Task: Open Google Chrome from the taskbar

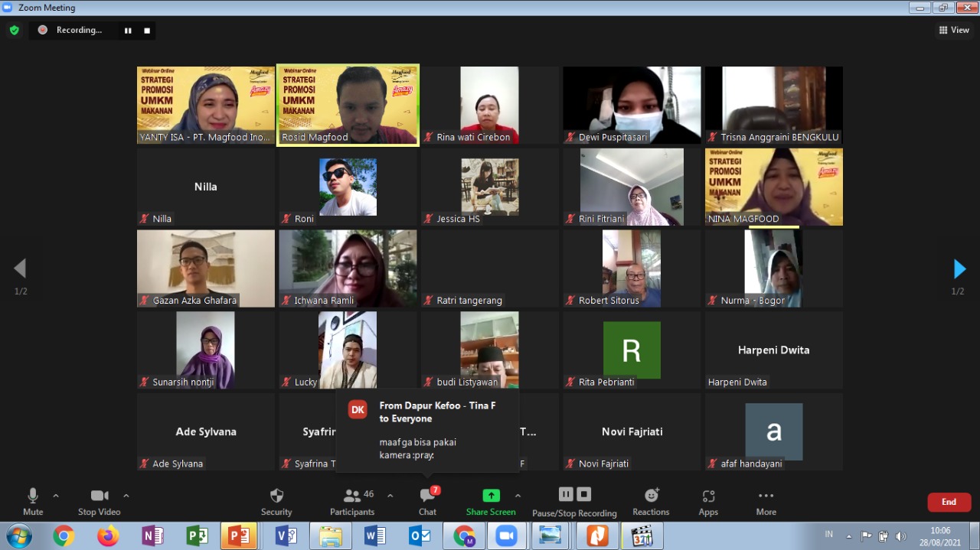Action: (x=64, y=536)
